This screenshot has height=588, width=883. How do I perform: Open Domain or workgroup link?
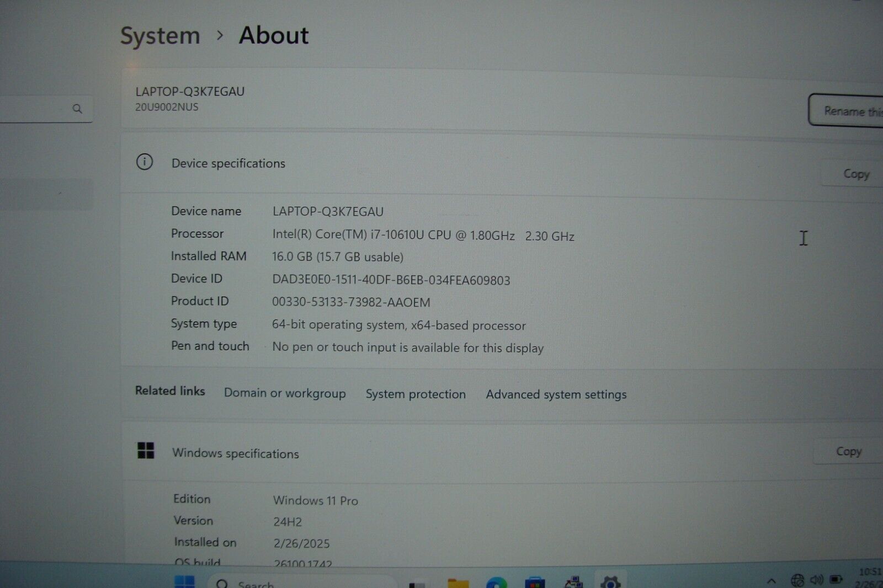click(x=285, y=393)
